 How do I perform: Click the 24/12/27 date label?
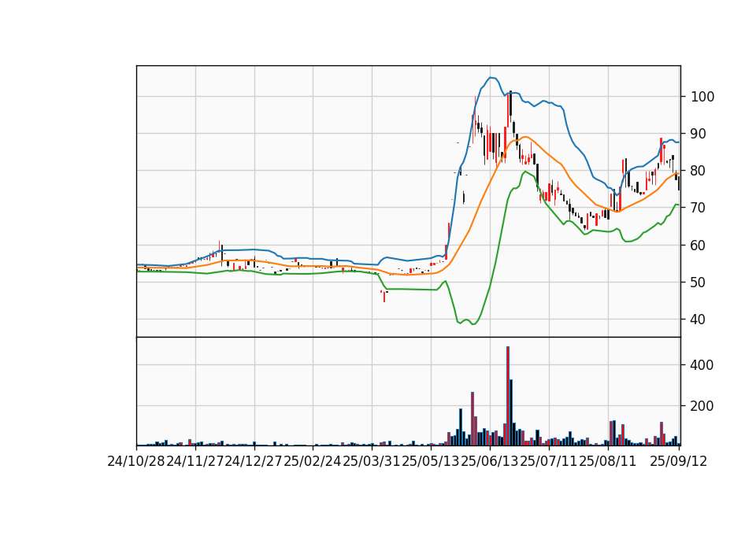(254, 462)
